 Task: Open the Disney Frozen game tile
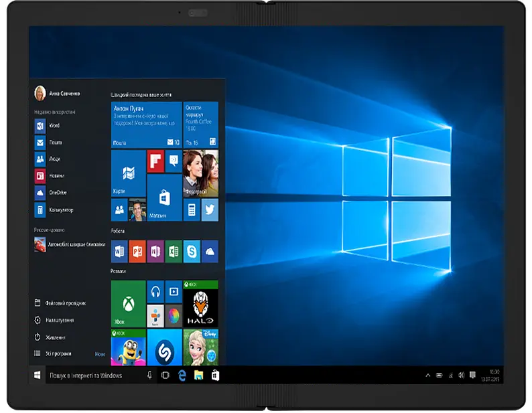point(200,347)
